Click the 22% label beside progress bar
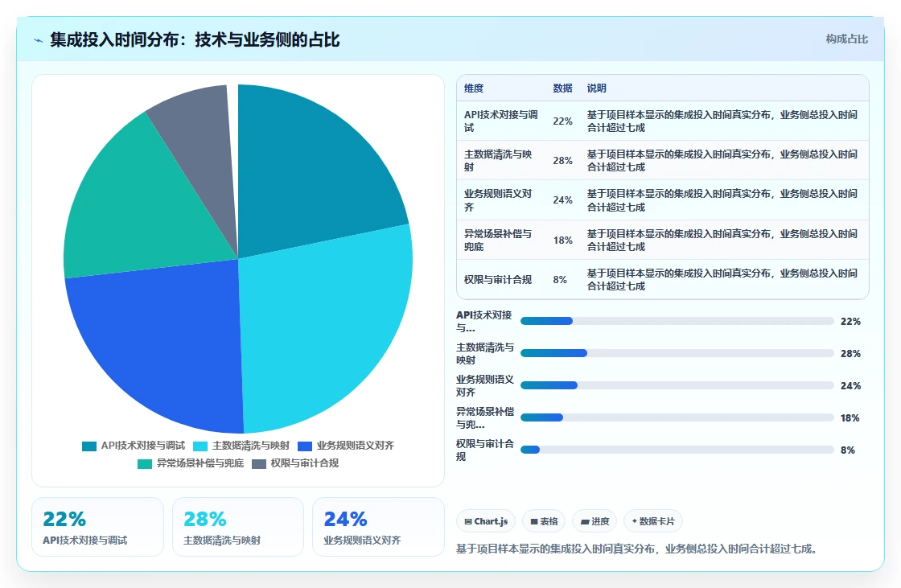 (x=850, y=321)
